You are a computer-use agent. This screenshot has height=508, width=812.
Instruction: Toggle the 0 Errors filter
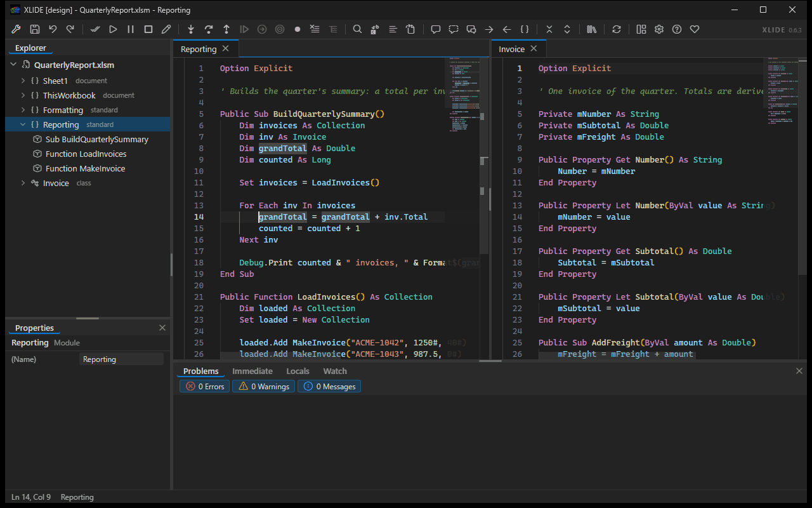[205, 386]
